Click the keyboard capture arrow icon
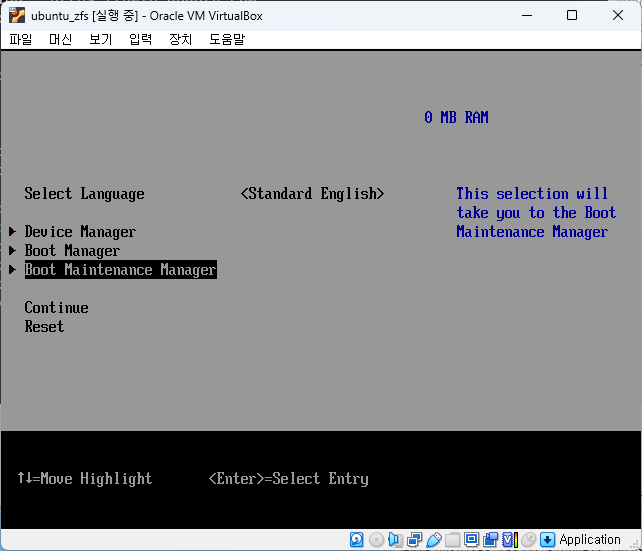642x551 pixels. tap(547, 539)
